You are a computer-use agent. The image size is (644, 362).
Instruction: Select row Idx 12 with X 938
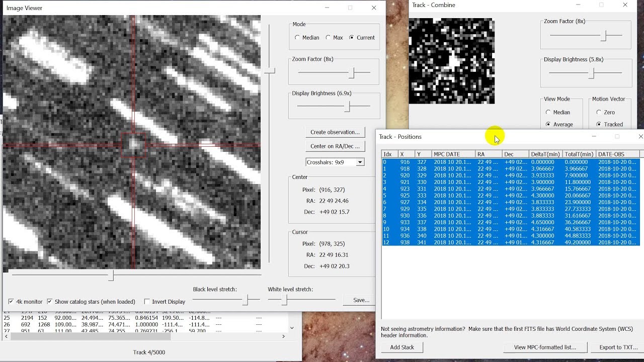(511, 242)
